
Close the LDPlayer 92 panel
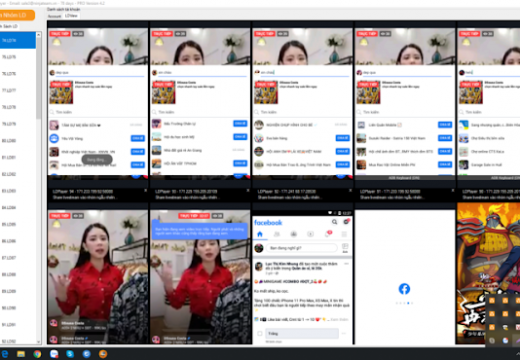[350, 190]
